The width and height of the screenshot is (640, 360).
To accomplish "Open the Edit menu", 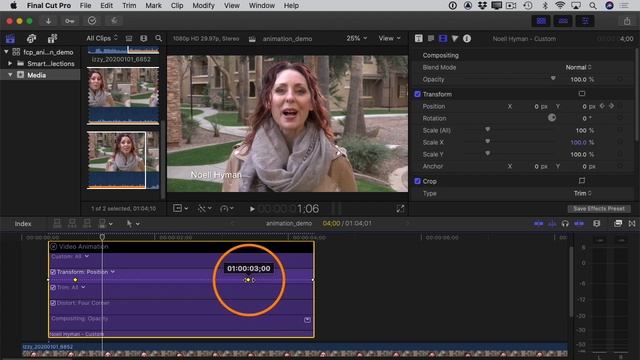I will pyautogui.click(x=107, y=6).
